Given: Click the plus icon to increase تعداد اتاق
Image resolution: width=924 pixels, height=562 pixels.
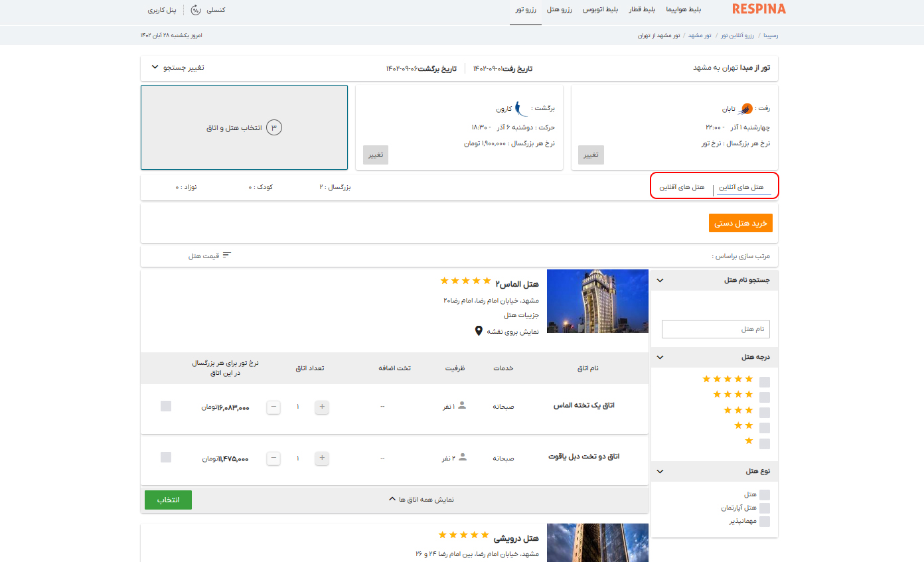Looking at the screenshot, I should click(321, 407).
